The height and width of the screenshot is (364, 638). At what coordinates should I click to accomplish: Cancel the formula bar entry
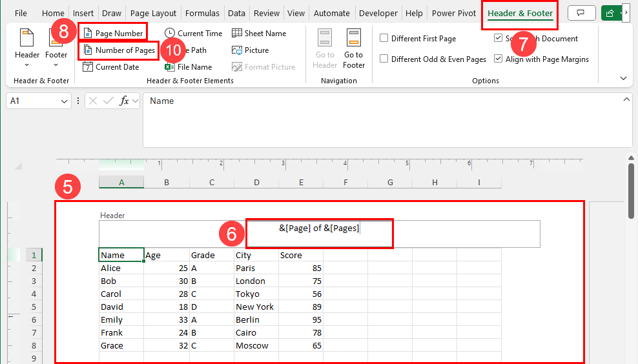[93, 101]
